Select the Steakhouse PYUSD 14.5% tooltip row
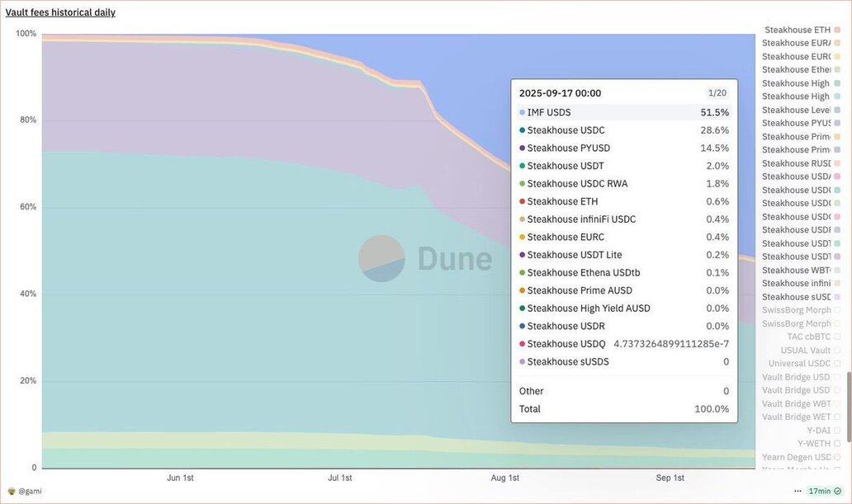The image size is (852, 504). (x=624, y=148)
